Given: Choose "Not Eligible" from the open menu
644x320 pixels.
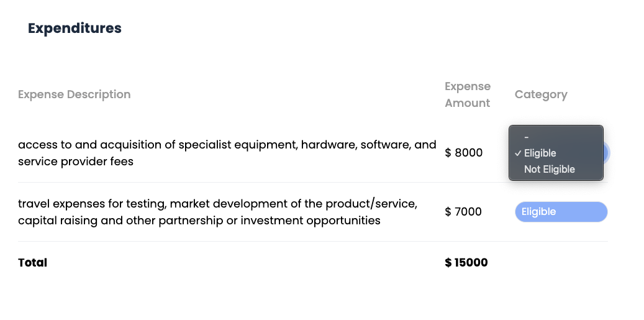Looking at the screenshot, I should 550,169.
